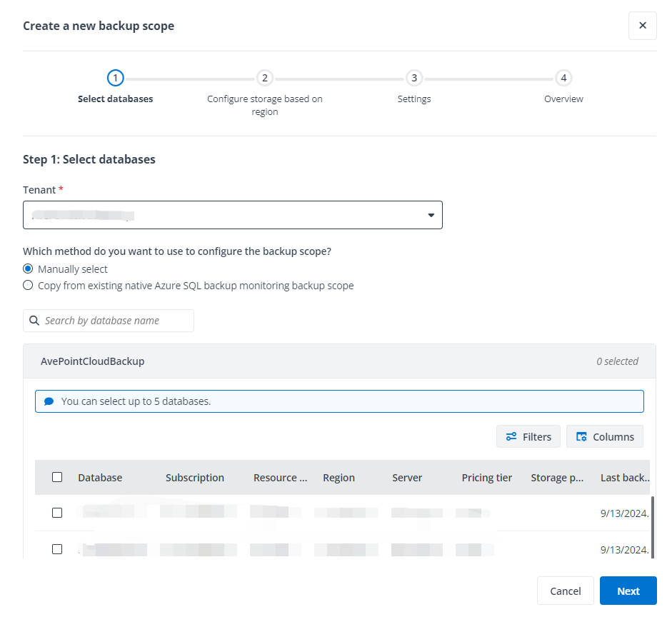
Task: Click the Cancel button
Action: 566,591
